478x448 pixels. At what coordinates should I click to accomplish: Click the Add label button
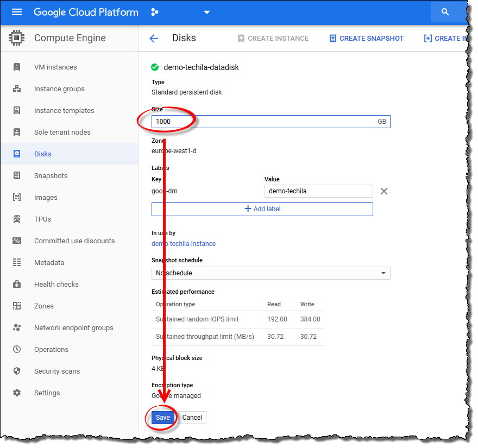pyautogui.click(x=262, y=209)
